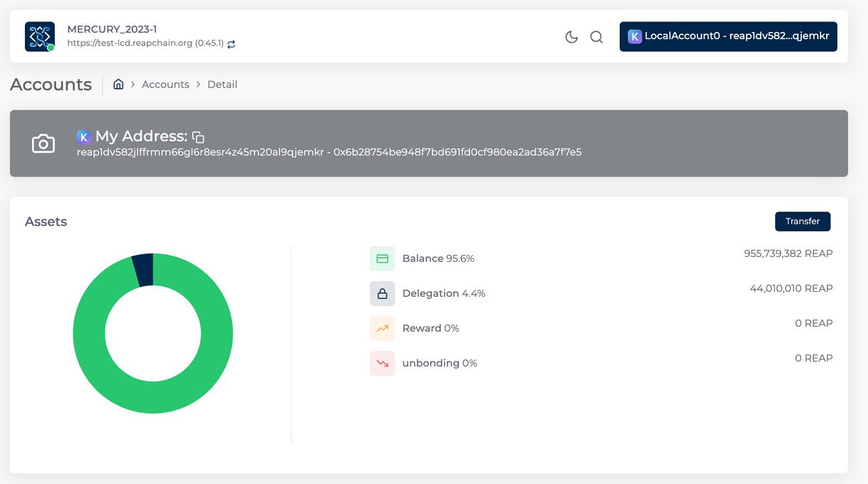
Task: Click the green Balance card icon
Action: click(382, 258)
